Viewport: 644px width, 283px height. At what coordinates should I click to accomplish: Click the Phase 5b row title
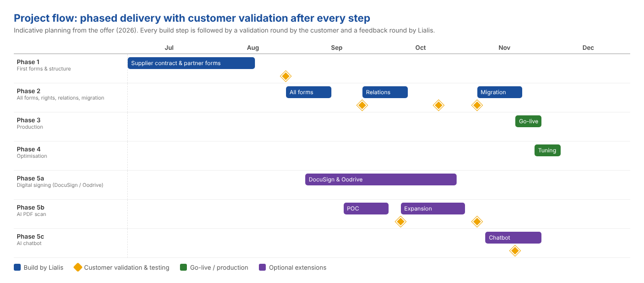(x=31, y=208)
